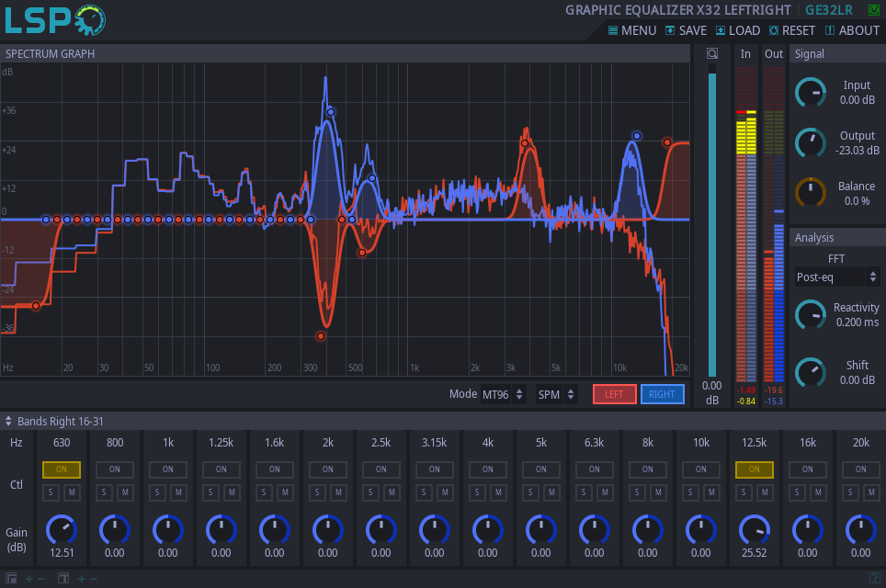Solo the 2k band
This screenshot has height=588, width=886.
tap(317, 492)
